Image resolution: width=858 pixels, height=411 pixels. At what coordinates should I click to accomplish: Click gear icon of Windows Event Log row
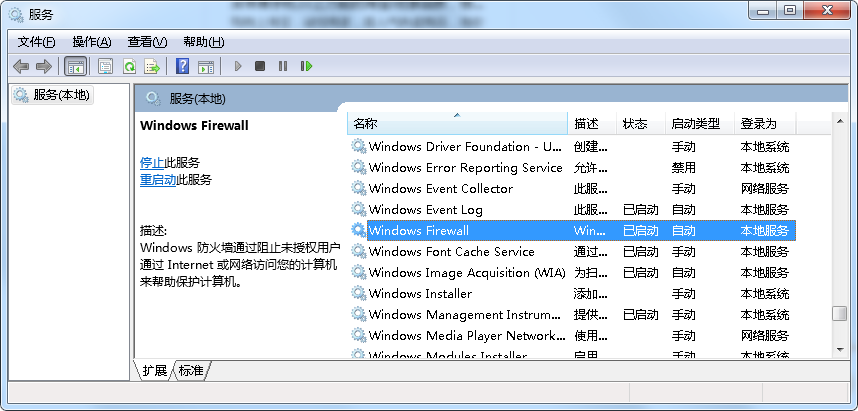click(x=358, y=210)
